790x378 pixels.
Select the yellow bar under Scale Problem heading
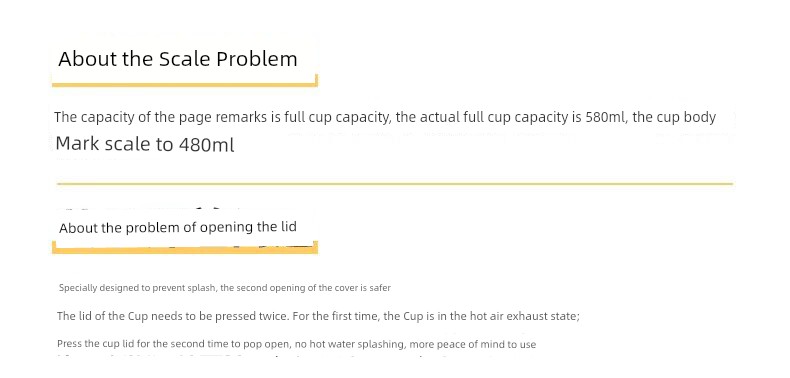point(185,84)
